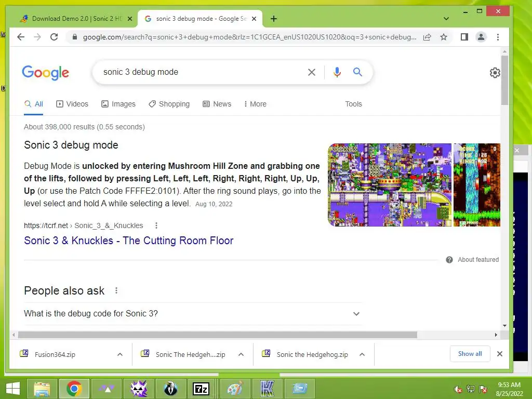This screenshot has height=399, width=532.
Task: Open the Windows Start menu
Action: coord(13,389)
